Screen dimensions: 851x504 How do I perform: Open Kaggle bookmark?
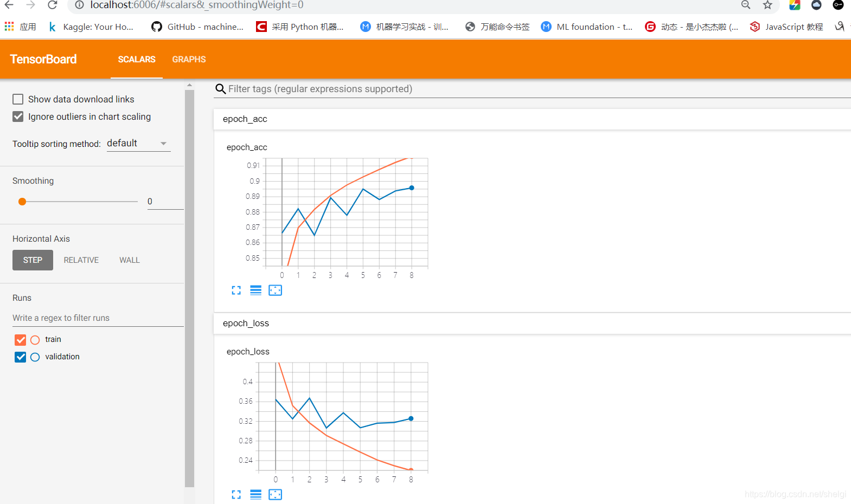tap(91, 27)
